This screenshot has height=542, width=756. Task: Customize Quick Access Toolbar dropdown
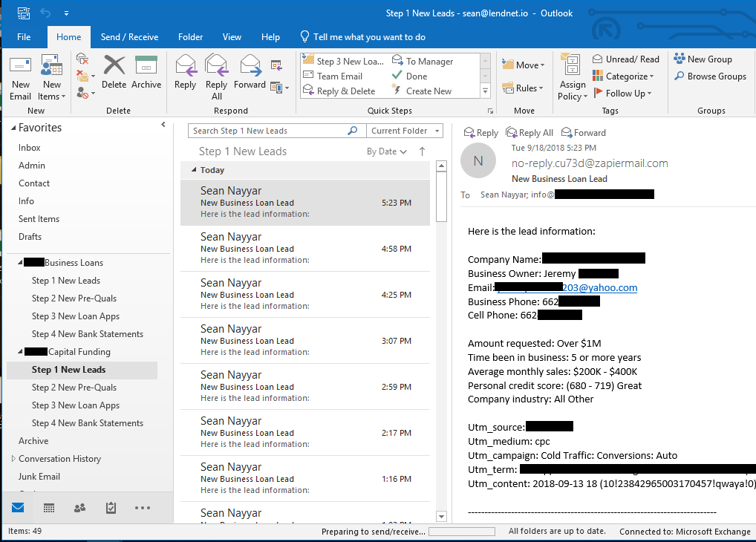pyautogui.click(x=66, y=13)
